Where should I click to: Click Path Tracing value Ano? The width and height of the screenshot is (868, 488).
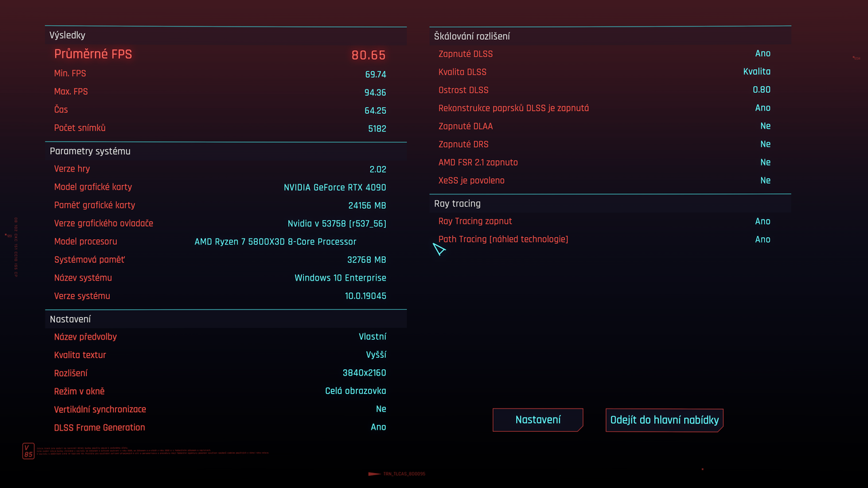coord(763,239)
